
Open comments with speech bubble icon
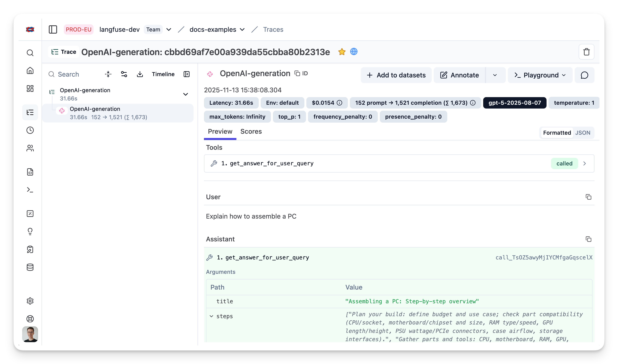pos(584,75)
